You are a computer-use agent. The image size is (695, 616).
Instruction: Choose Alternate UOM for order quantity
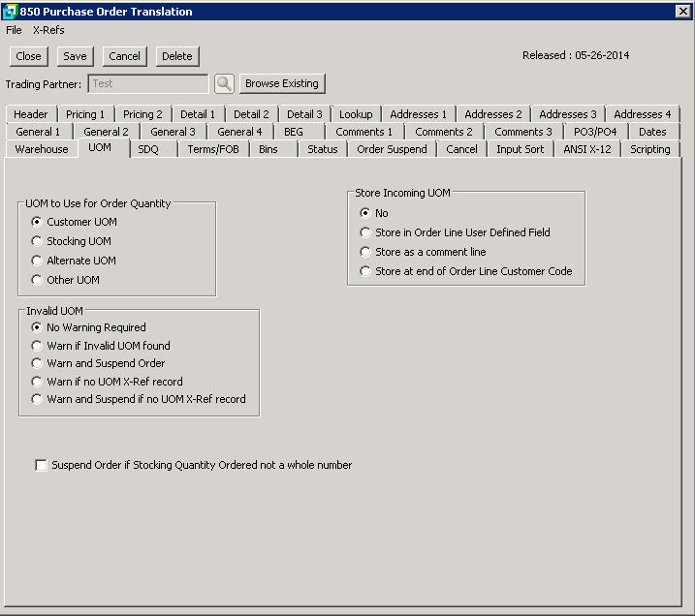pyautogui.click(x=37, y=261)
